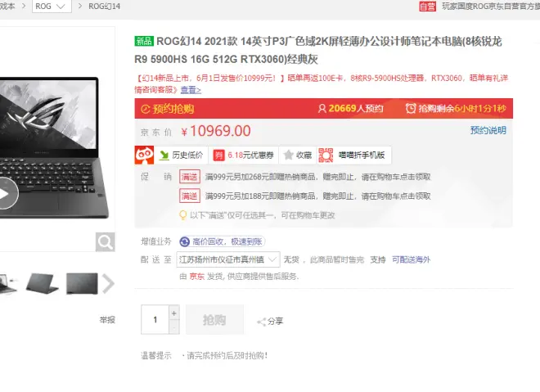Select the laptop lid top-view thumbnail

(82, 283)
